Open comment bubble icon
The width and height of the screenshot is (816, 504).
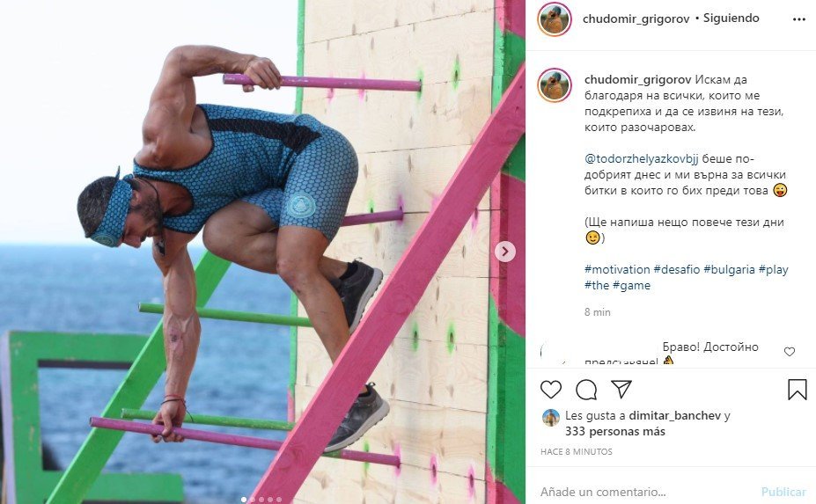(x=586, y=390)
